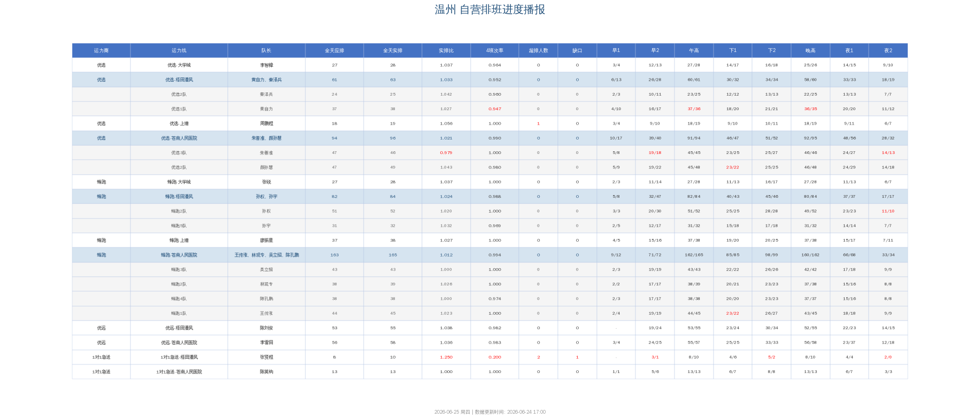Click the 蜂跑5队 team cell

(x=179, y=226)
